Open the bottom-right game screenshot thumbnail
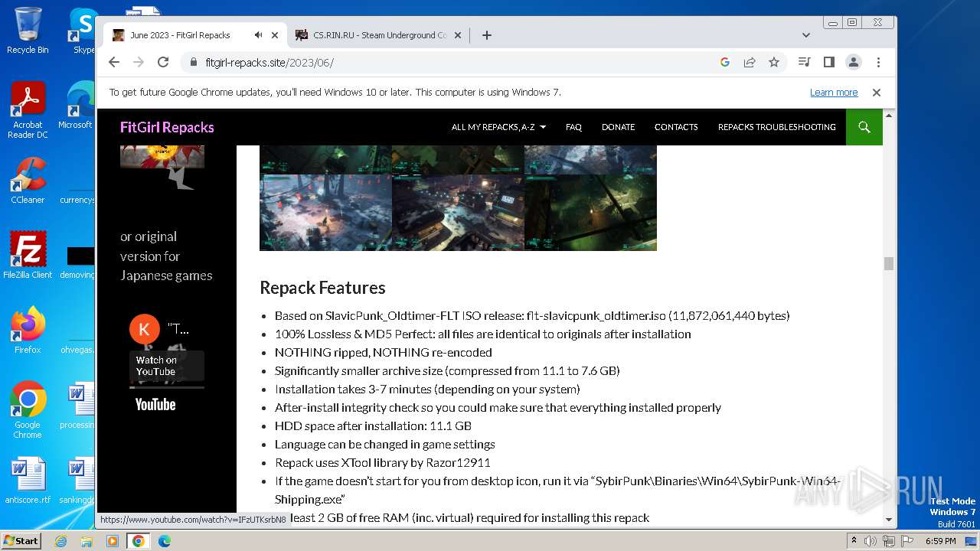The width and height of the screenshot is (980, 551). pos(590,213)
